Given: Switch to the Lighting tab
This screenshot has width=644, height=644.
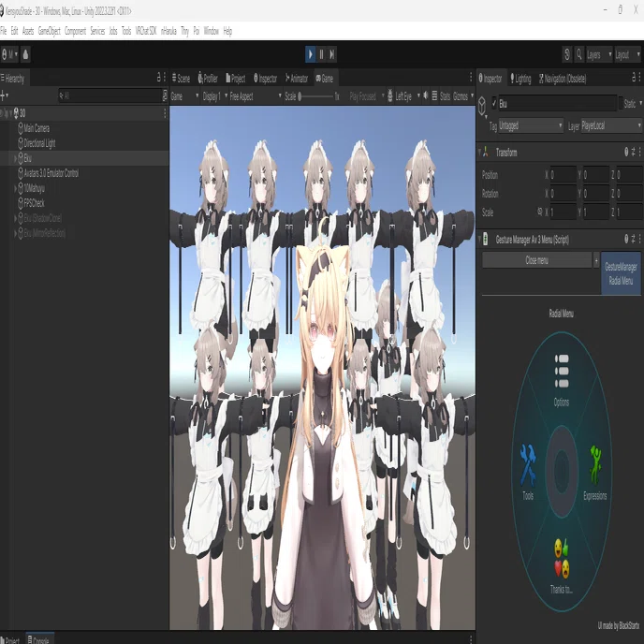Looking at the screenshot, I should click(x=520, y=79).
